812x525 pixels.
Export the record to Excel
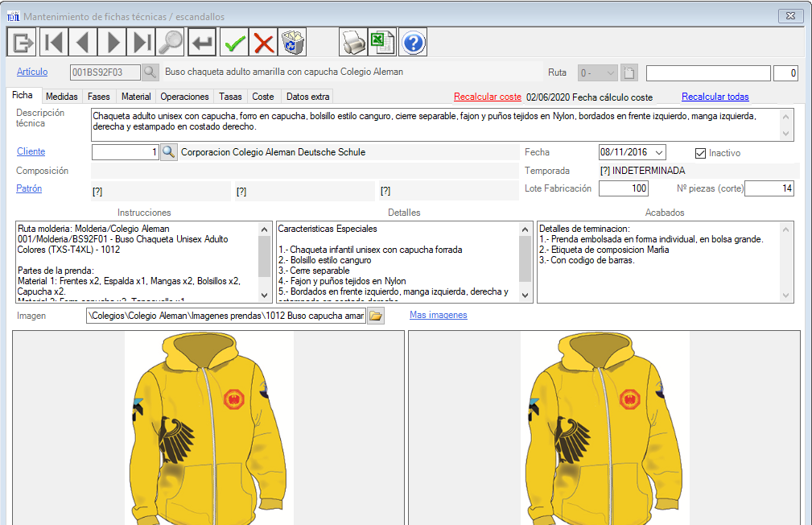coord(381,42)
